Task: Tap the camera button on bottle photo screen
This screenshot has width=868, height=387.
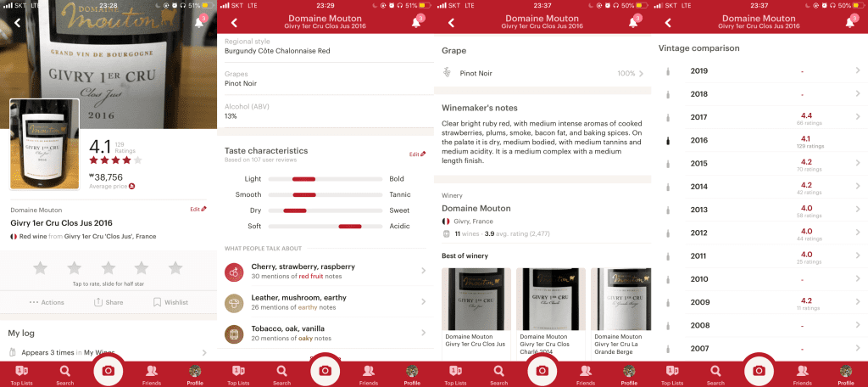Action: pyautogui.click(x=108, y=370)
